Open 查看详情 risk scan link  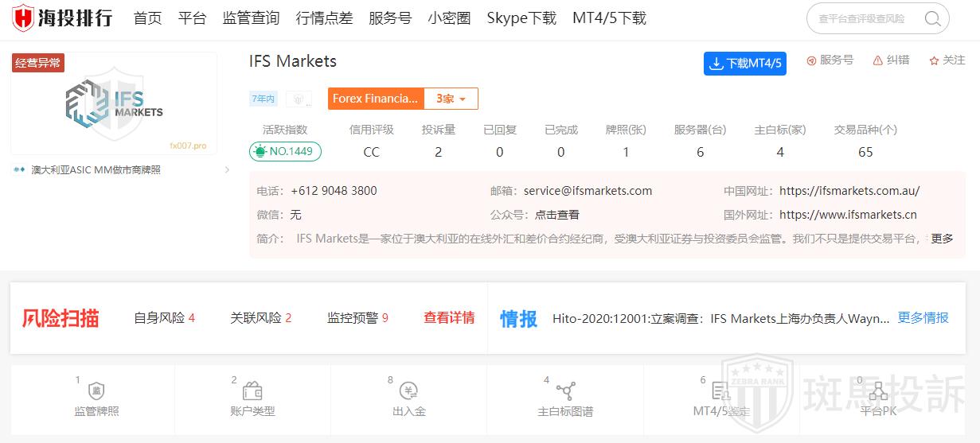449,318
